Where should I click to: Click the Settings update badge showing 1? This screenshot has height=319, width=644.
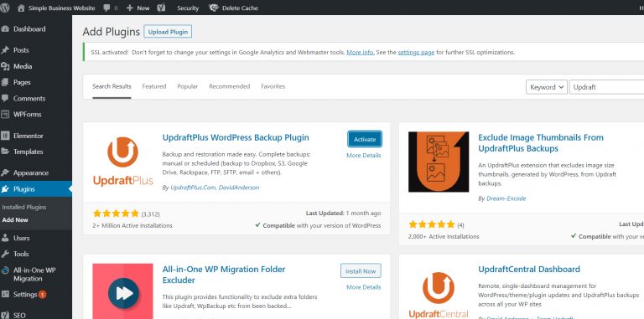(42, 295)
